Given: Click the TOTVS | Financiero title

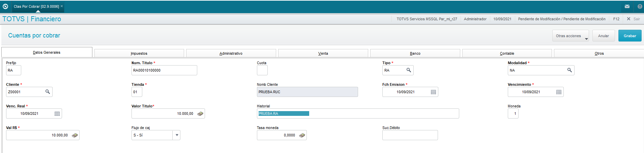Looking at the screenshot, I should pos(32,19).
